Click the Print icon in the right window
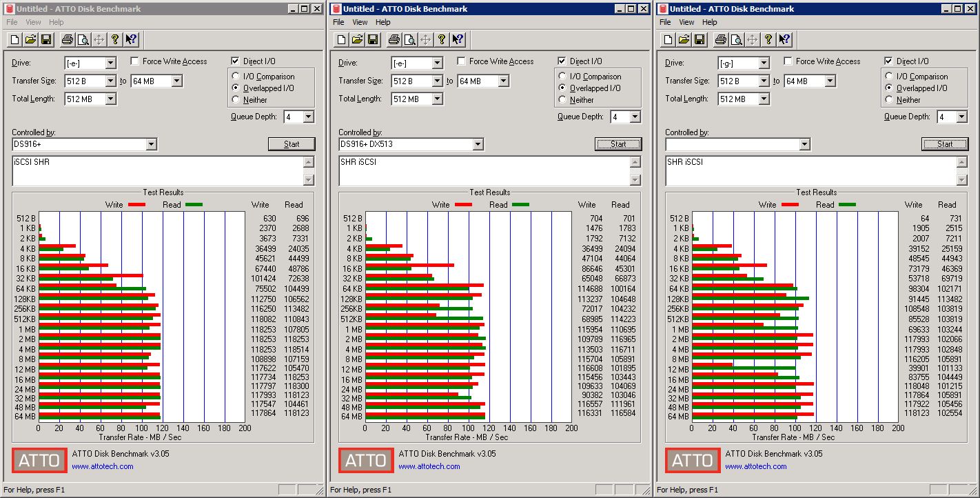 (x=720, y=39)
